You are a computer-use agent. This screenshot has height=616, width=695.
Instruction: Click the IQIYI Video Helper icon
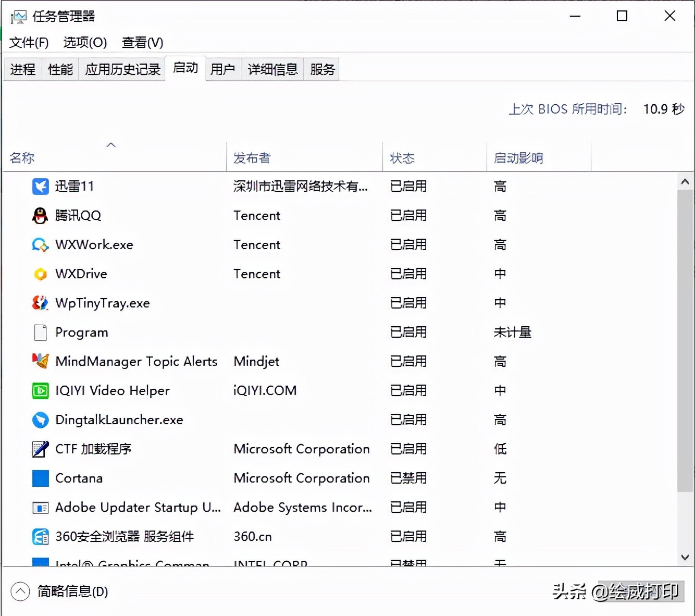(40, 390)
